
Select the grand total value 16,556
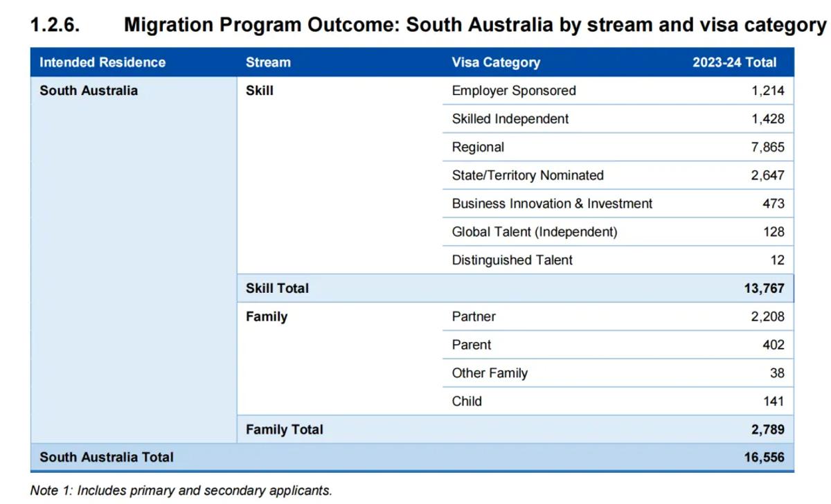[x=765, y=457]
